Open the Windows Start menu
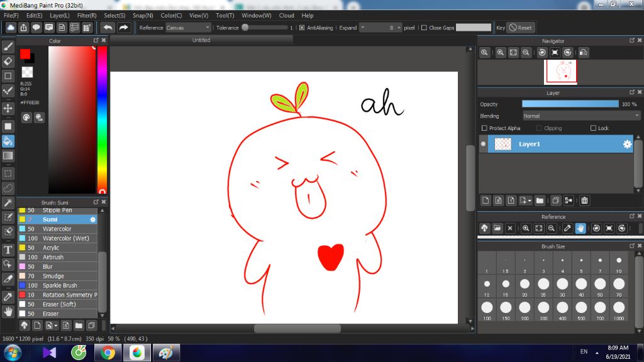This screenshot has width=644, height=362. (x=13, y=353)
